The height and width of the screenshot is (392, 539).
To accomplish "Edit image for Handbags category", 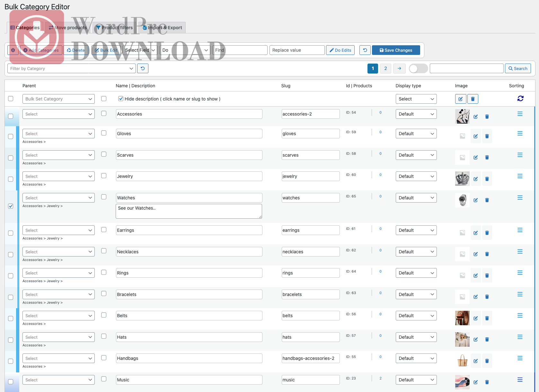I will point(476,361).
